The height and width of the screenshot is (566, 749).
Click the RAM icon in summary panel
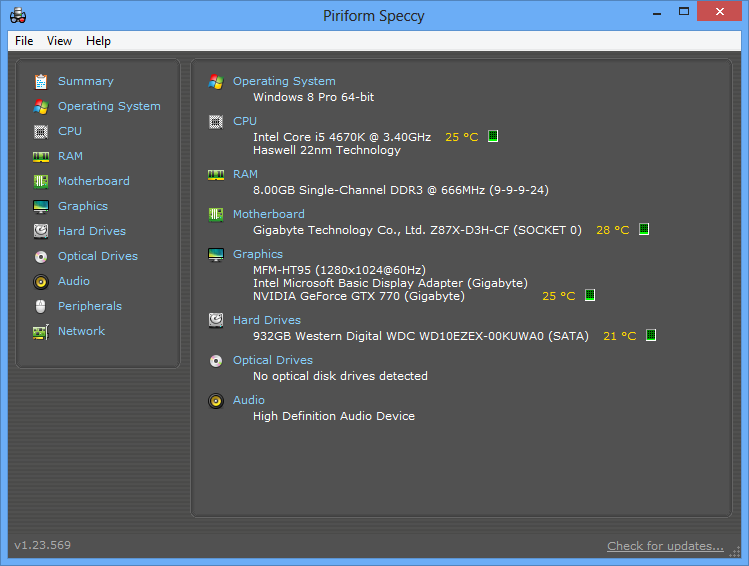tap(216, 175)
